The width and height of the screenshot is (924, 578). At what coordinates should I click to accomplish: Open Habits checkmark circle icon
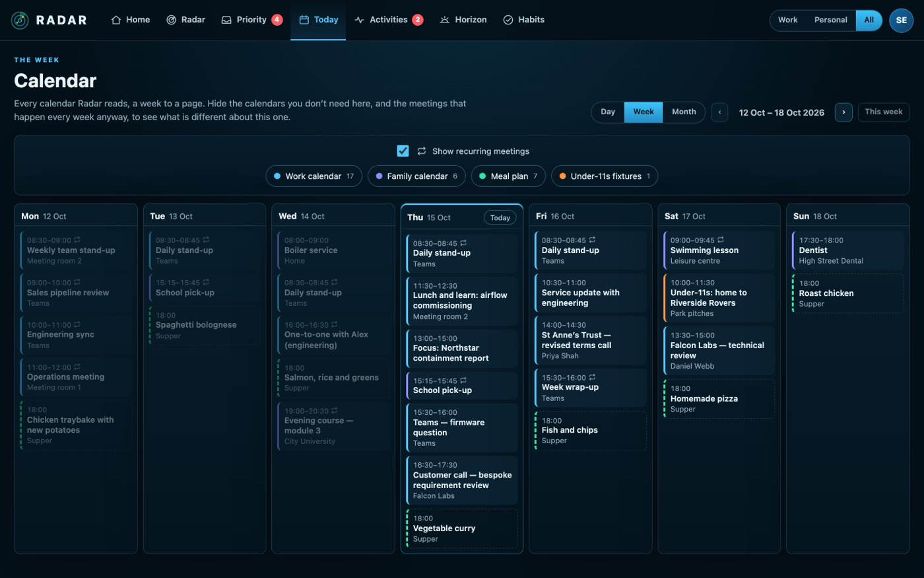508,20
